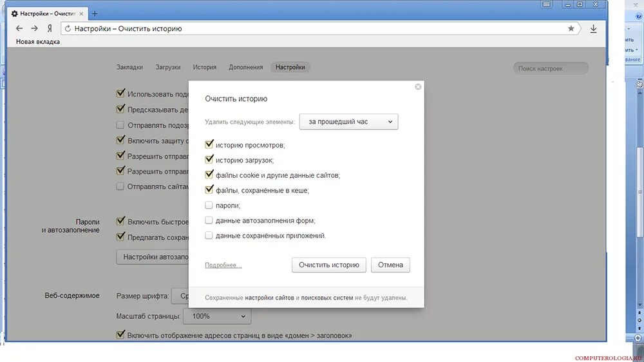Open the настройки сайтов link
This screenshot has width=644, height=362.
pos(269,298)
